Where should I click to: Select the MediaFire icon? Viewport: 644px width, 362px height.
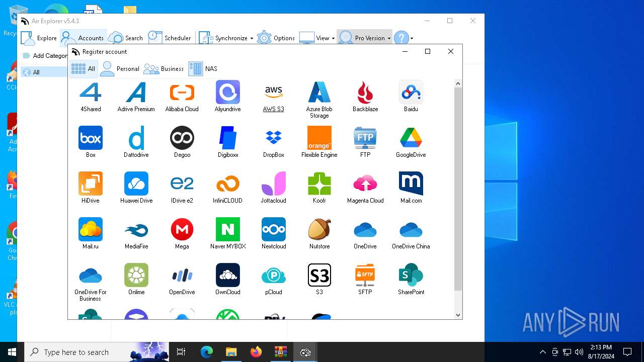click(x=136, y=229)
